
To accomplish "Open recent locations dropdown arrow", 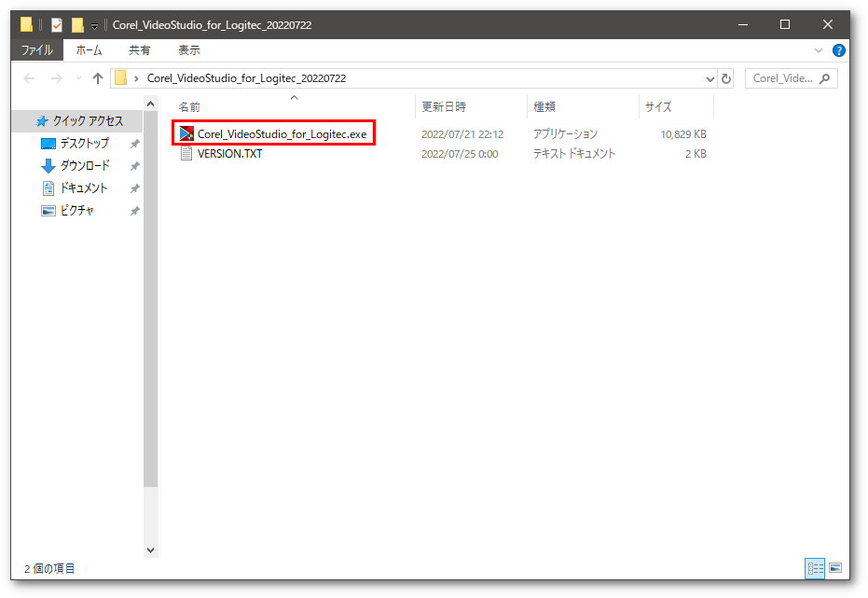I will pyautogui.click(x=78, y=78).
